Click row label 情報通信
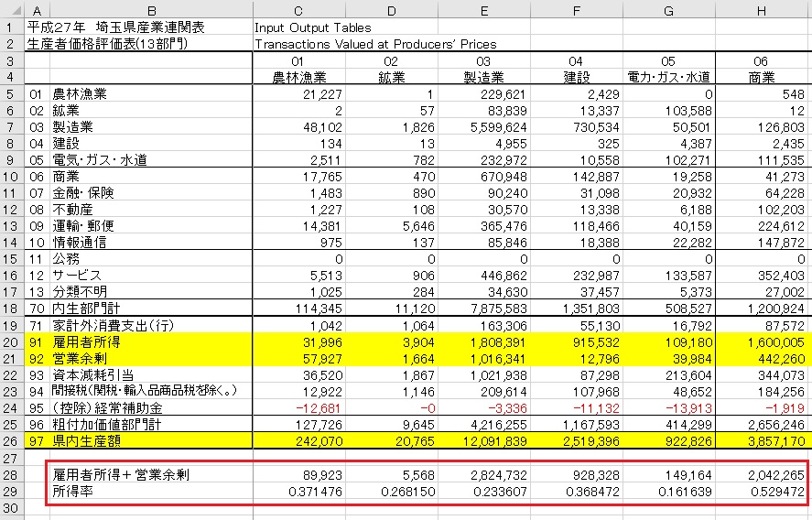 tap(80, 243)
